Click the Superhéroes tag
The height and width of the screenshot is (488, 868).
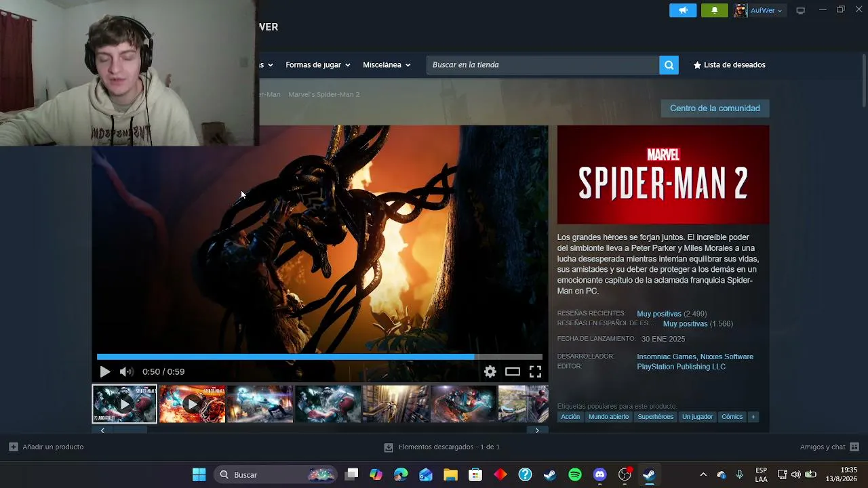click(655, 417)
